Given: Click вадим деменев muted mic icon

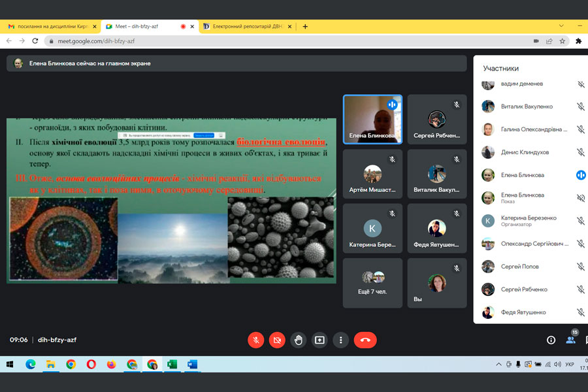Looking at the screenshot, I should point(581,84).
